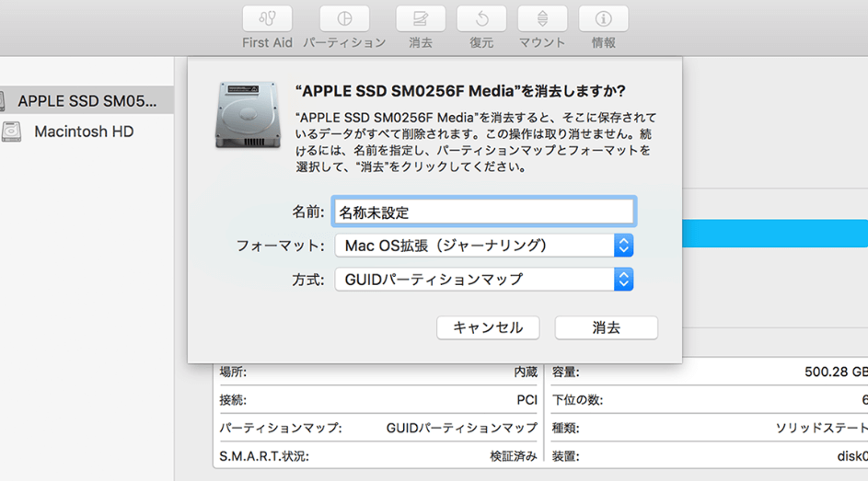This screenshot has height=481, width=868.
Task: Click the 種類: label
Action: (x=565, y=429)
